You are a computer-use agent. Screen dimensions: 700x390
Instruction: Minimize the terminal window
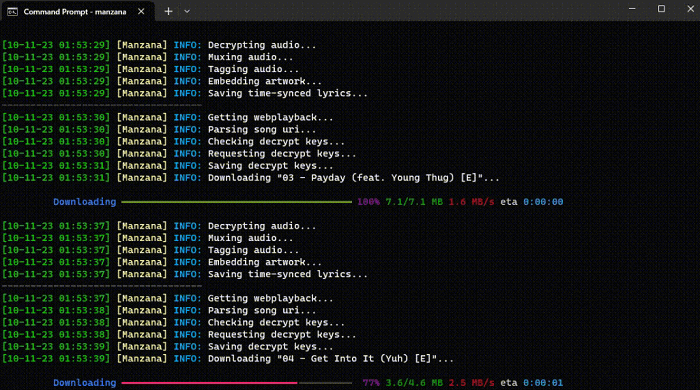click(x=632, y=9)
